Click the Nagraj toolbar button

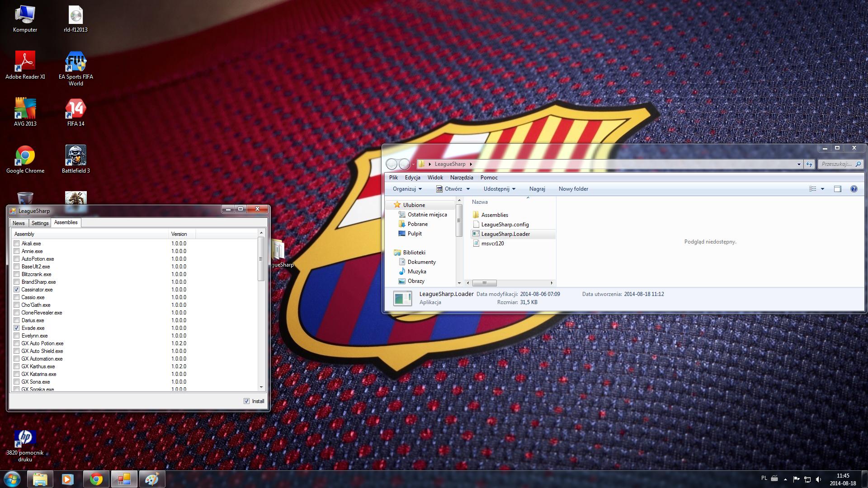point(537,189)
